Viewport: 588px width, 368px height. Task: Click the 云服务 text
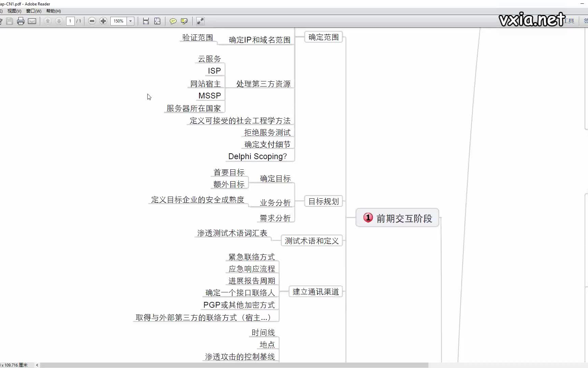point(210,59)
